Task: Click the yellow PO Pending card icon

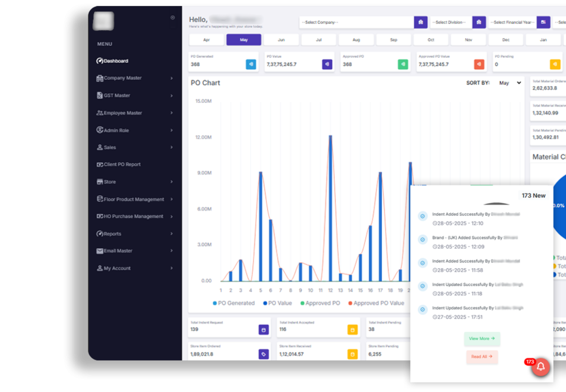Action: pos(555,64)
